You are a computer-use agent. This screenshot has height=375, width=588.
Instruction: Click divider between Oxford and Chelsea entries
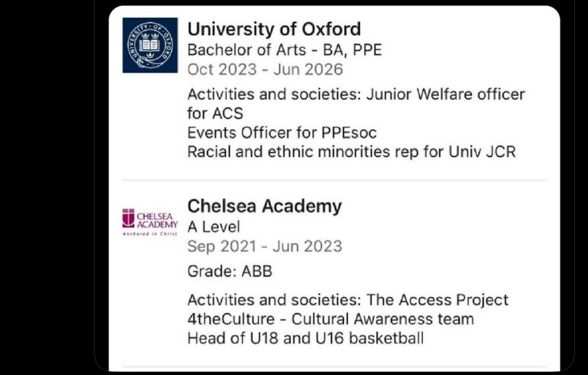[x=334, y=180]
